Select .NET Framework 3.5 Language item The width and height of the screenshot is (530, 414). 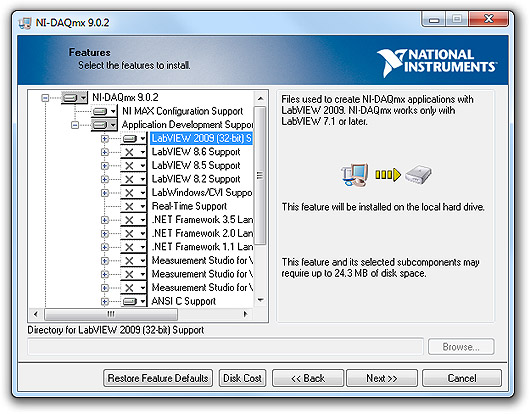tap(202, 220)
